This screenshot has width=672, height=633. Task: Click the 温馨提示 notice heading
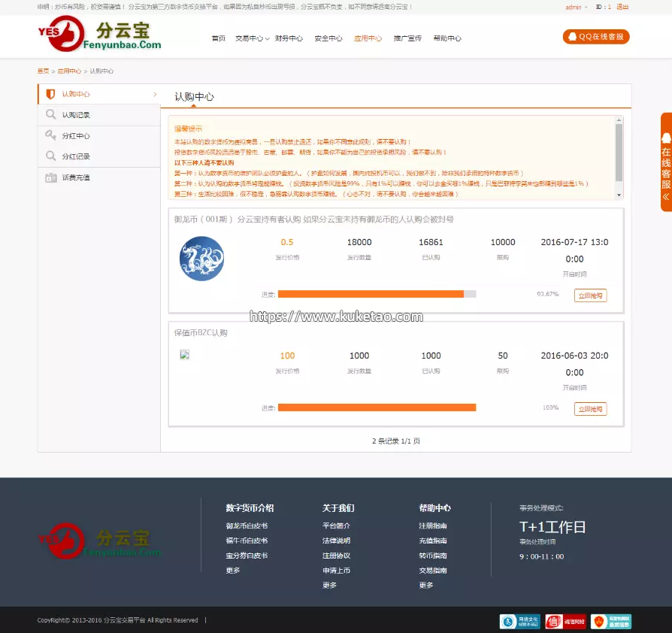pos(188,129)
